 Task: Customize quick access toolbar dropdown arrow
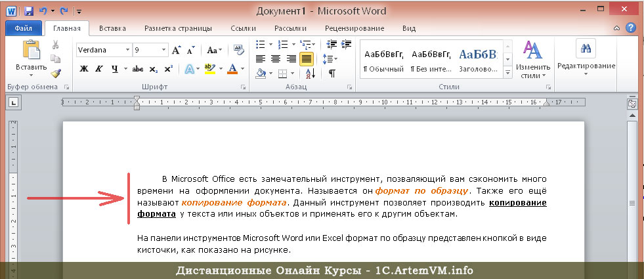click(x=79, y=12)
